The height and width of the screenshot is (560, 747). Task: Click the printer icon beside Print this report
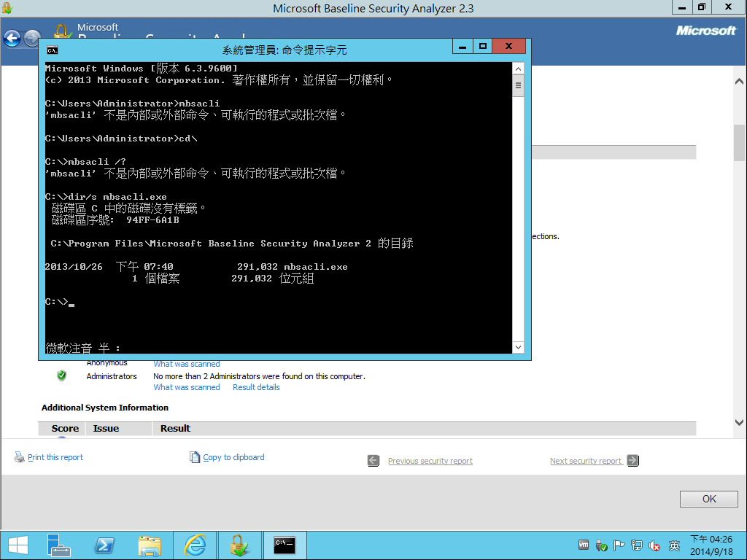click(19, 457)
